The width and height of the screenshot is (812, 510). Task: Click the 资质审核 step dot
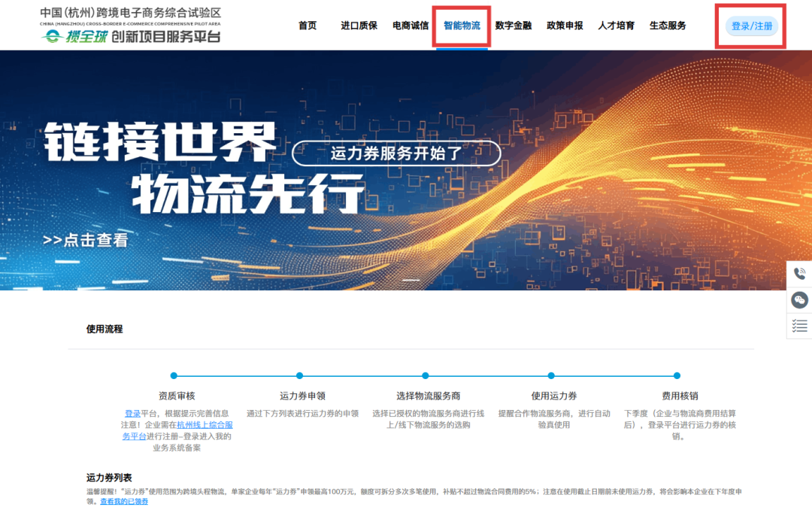[x=174, y=376]
